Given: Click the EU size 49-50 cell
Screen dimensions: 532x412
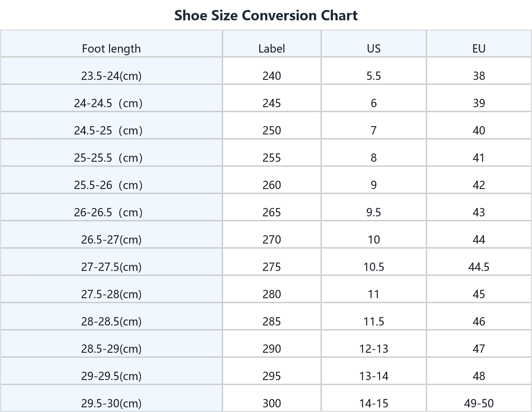Looking at the screenshot, I should (478, 403).
